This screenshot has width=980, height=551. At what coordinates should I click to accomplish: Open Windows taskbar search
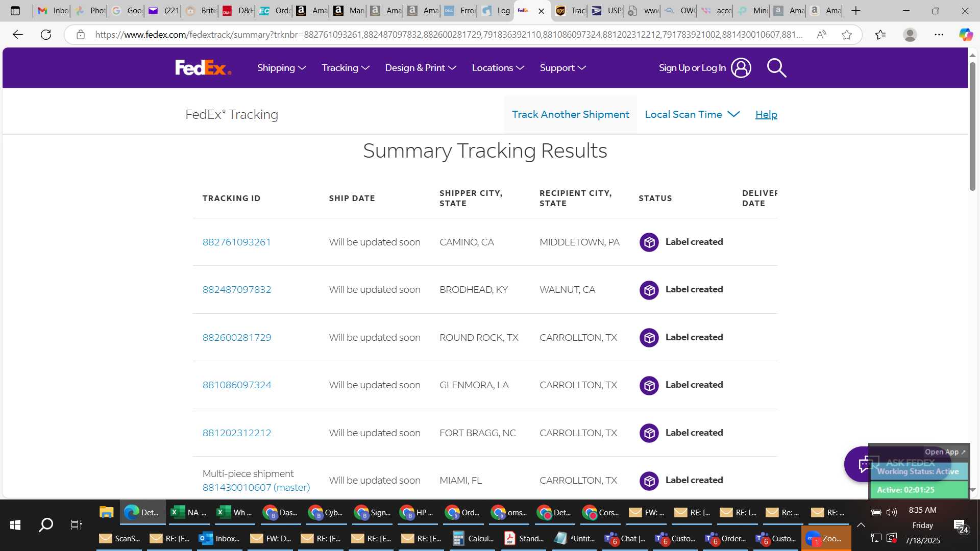46,524
